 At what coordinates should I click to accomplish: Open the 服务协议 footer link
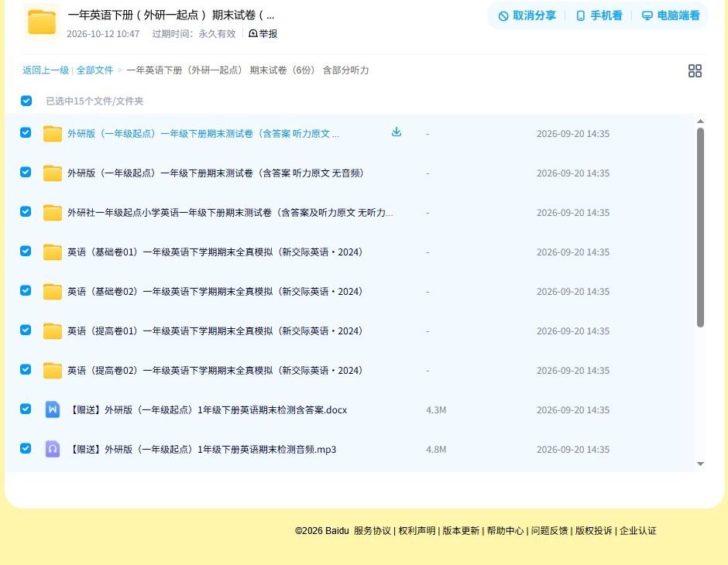(x=373, y=531)
